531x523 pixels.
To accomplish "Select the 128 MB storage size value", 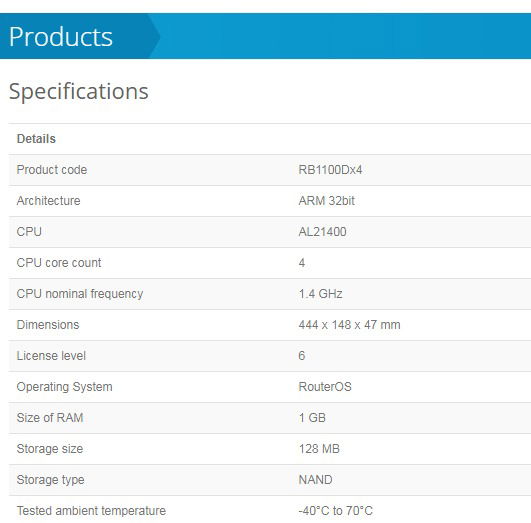I will [x=319, y=449].
